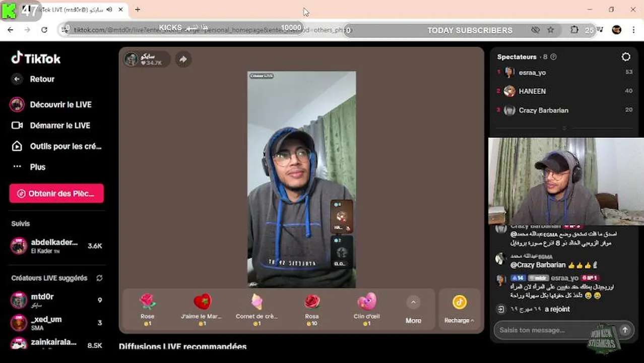Go back in the browser
The width and height of the screenshot is (644, 363).
coord(11,30)
